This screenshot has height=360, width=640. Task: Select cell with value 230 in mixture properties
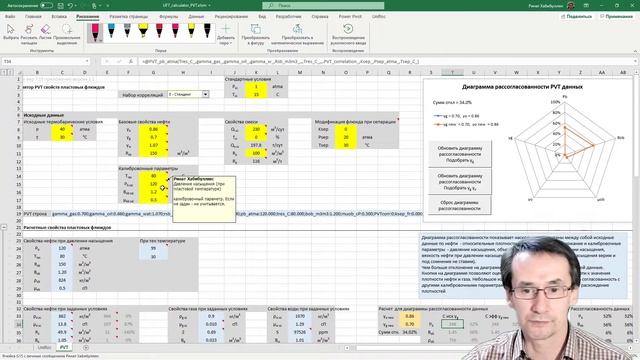pyautogui.click(x=256, y=129)
